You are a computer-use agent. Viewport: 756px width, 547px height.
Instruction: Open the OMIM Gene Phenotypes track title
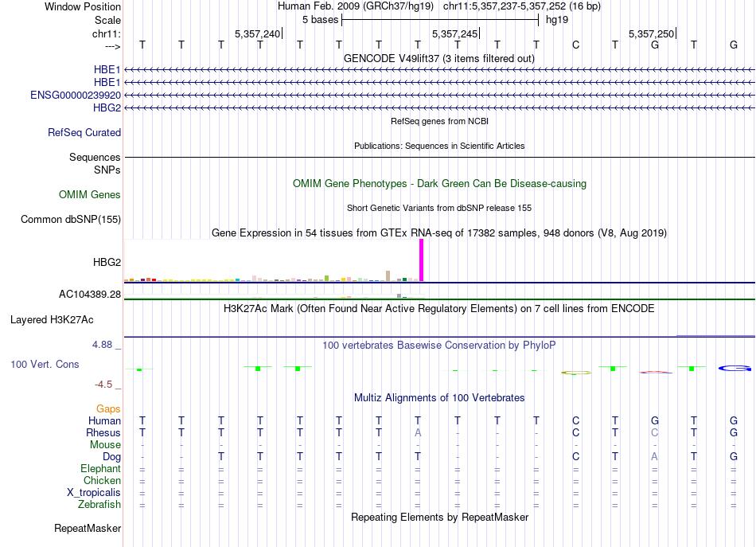pos(440,183)
